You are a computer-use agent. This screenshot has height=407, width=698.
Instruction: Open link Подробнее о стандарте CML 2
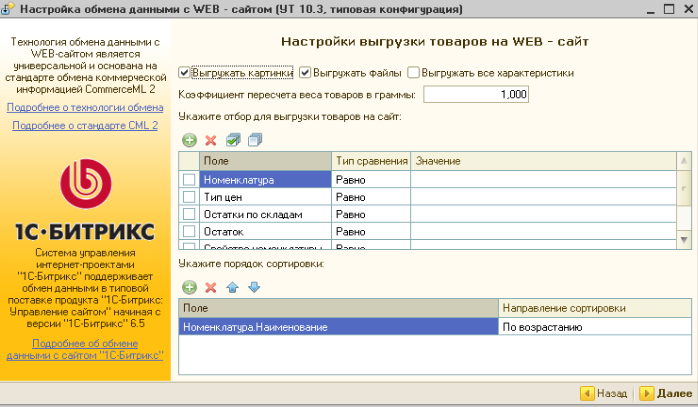pos(85,126)
